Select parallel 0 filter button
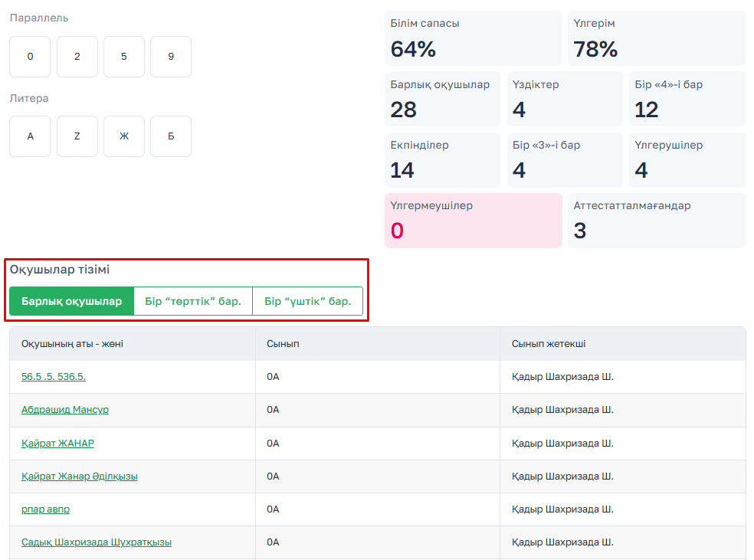Viewport: 754px width, 560px height. point(30,57)
